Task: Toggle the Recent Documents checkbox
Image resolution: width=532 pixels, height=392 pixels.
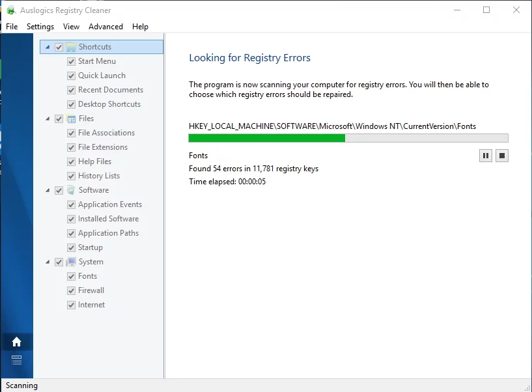Action: tap(71, 90)
